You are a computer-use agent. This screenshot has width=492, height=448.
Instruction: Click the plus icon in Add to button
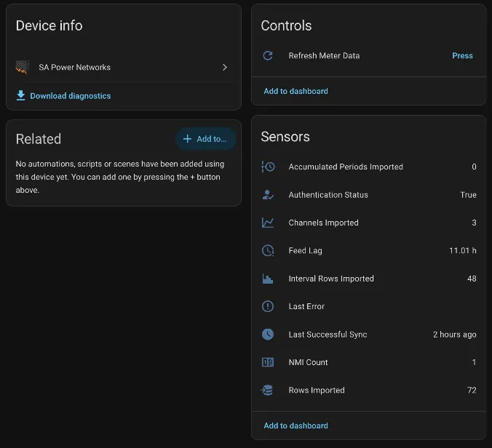click(x=187, y=139)
